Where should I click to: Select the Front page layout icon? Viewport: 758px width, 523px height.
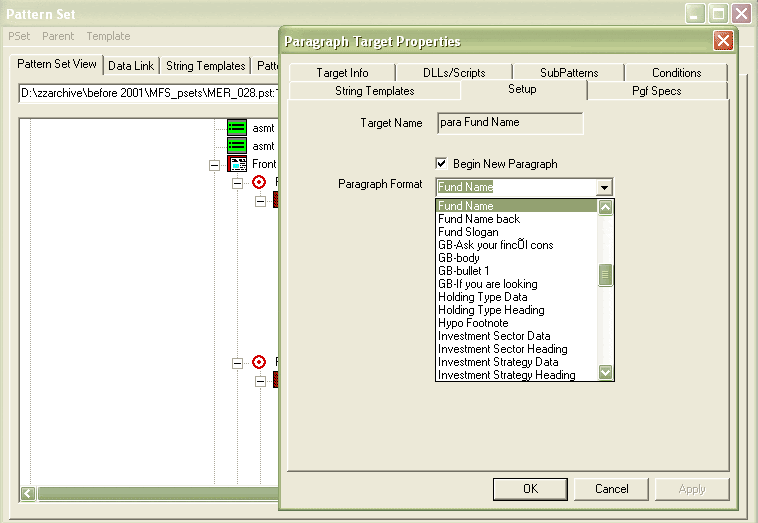click(x=237, y=164)
